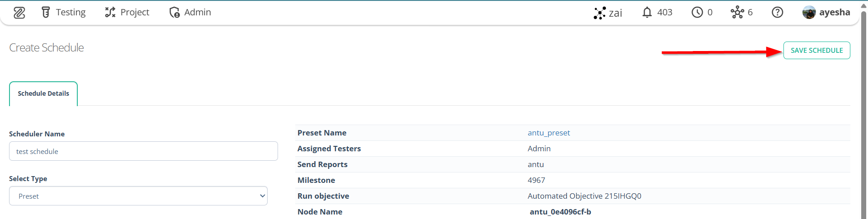This screenshot has width=868, height=219.
Task: Open the Admin menu
Action: pyautogui.click(x=190, y=12)
